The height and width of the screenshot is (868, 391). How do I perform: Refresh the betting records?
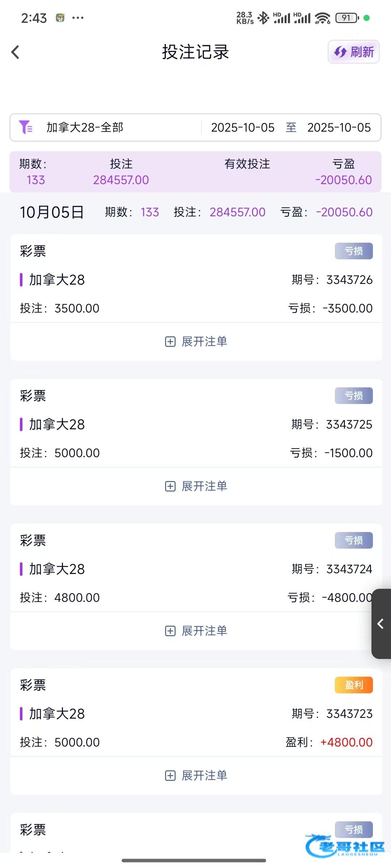click(353, 52)
